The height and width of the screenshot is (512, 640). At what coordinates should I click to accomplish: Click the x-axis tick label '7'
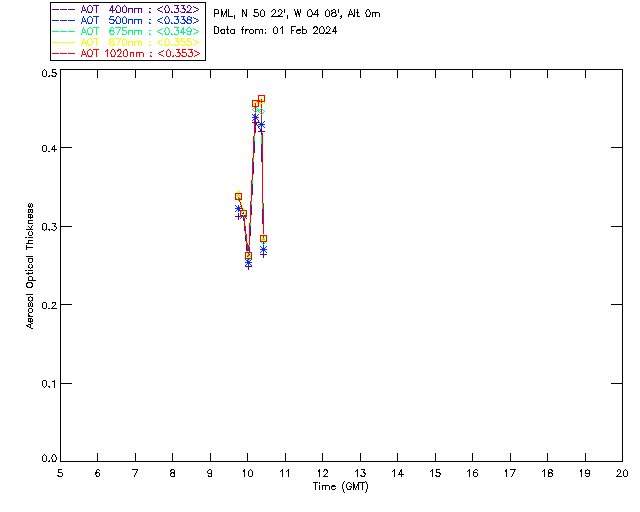(x=135, y=473)
